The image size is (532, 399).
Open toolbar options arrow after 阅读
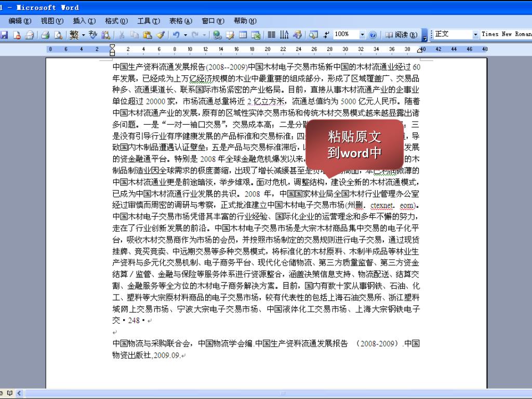click(424, 35)
